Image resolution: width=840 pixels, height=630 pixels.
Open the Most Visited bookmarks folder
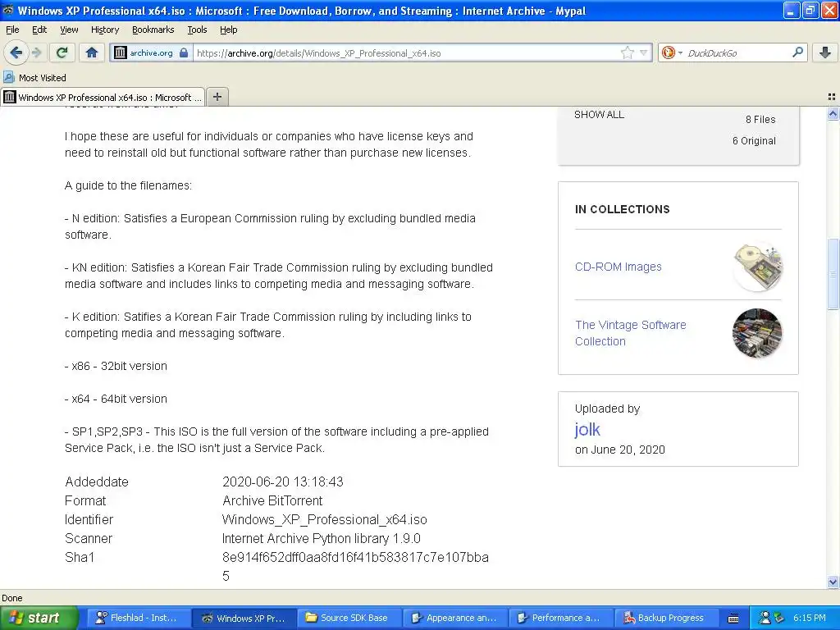[x=35, y=78]
